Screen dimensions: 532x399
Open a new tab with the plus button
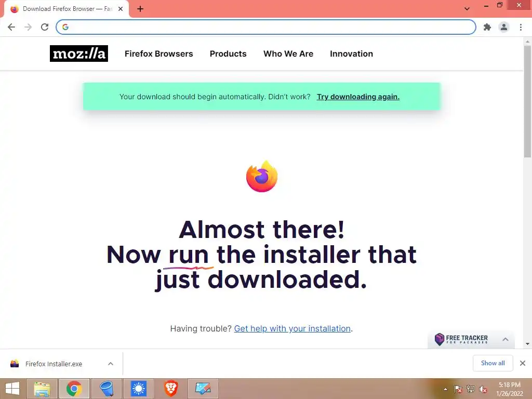tap(140, 9)
